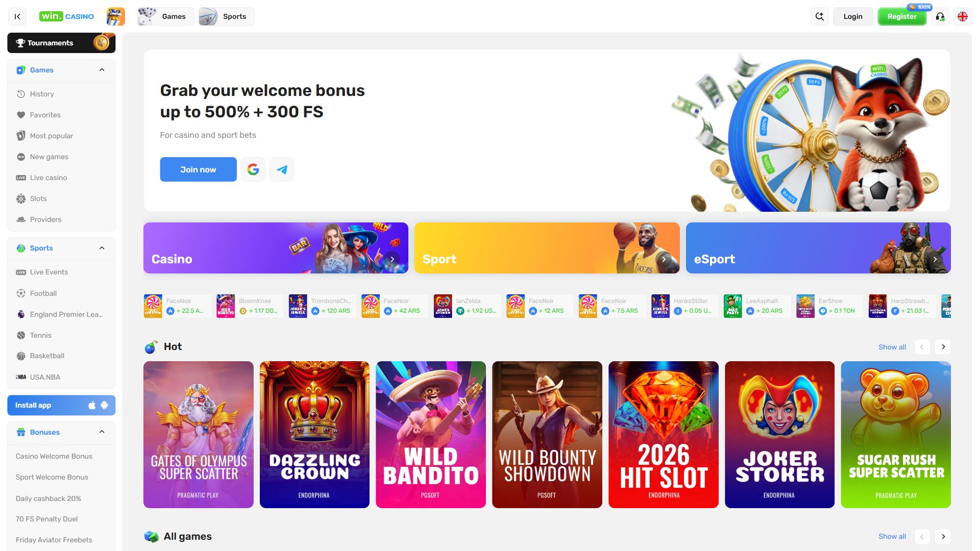Open the Tournaments banner

pyautogui.click(x=61, y=43)
